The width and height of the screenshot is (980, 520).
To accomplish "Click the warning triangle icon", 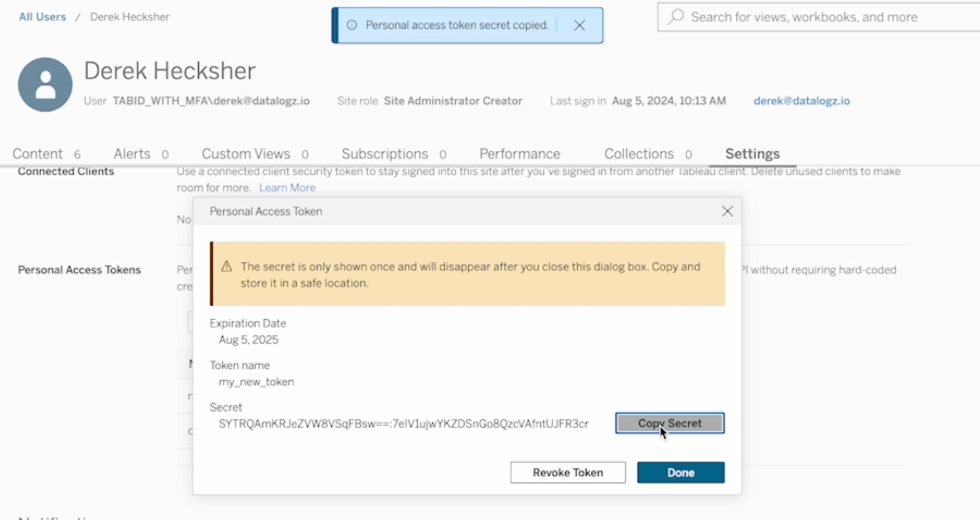I will 226,267.
